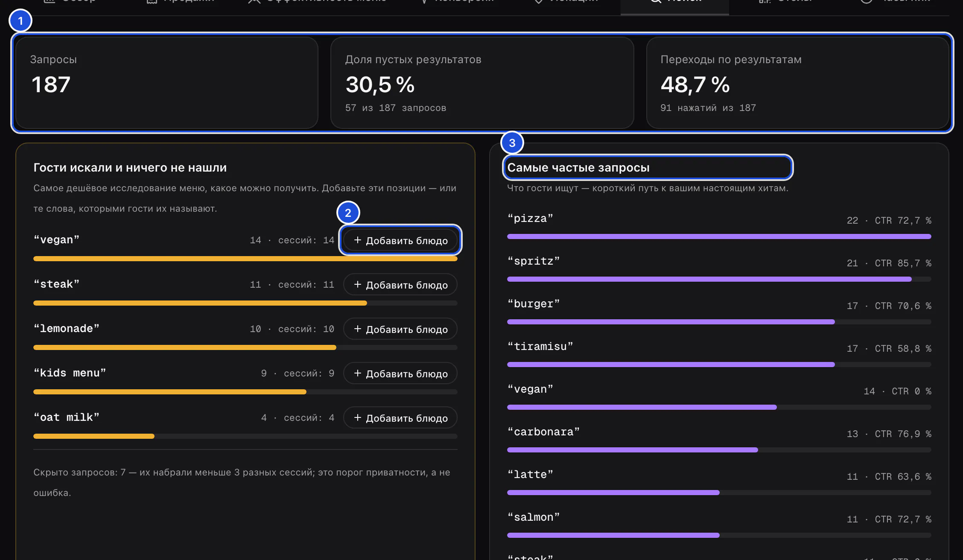Image resolution: width=963 pixels, height=560 pixels.
Task: Open the Запросы card showing 187
Action: pos(167,83)
